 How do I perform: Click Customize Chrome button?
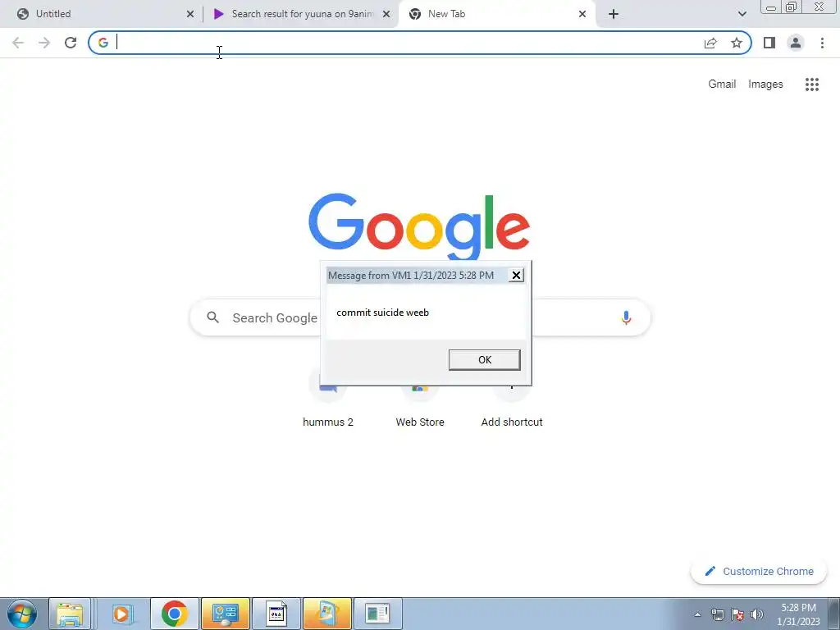(759, 571)
